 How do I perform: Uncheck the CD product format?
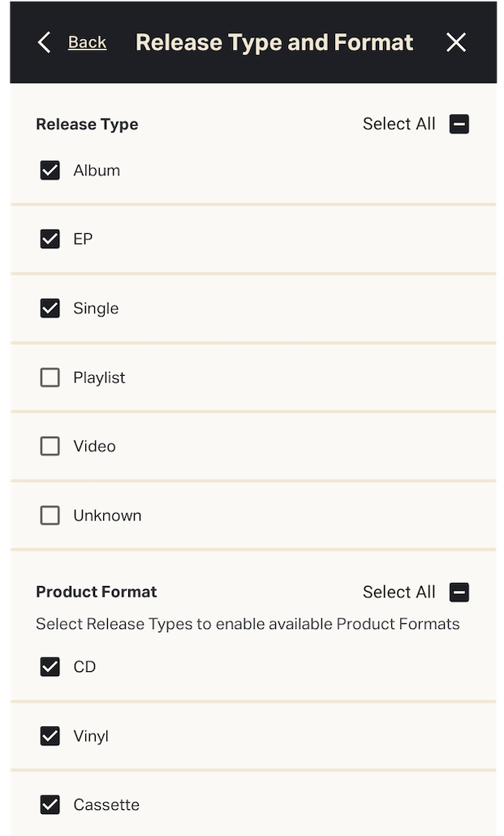[x=50, y=667]
